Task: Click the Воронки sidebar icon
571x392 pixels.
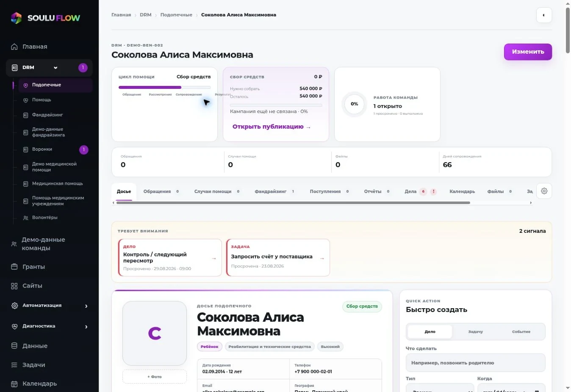Action: [x=25, y=149]
